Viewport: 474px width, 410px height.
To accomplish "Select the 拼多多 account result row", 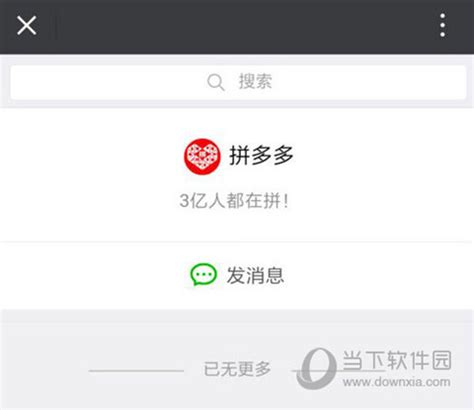I will pos(237,175).
